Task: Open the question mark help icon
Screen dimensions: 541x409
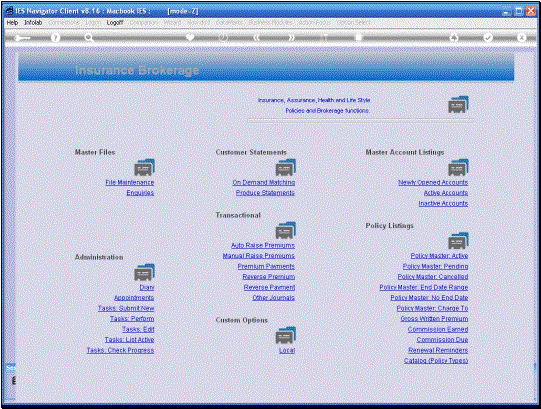Action: pyautogui.click(x=55, y=38)
